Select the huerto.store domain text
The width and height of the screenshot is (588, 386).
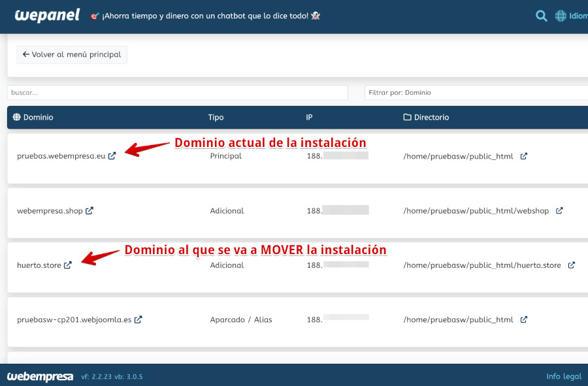point(39,265)
